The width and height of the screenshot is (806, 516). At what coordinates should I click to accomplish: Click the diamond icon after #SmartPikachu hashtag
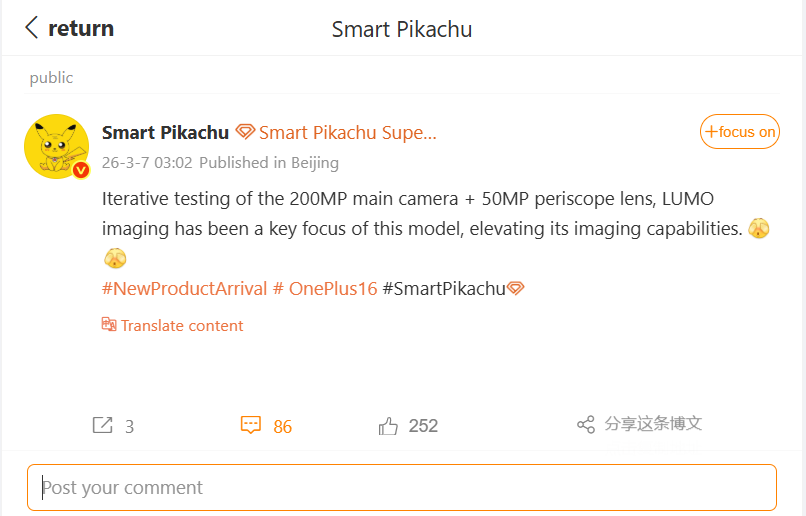click(x=516, y=289)
